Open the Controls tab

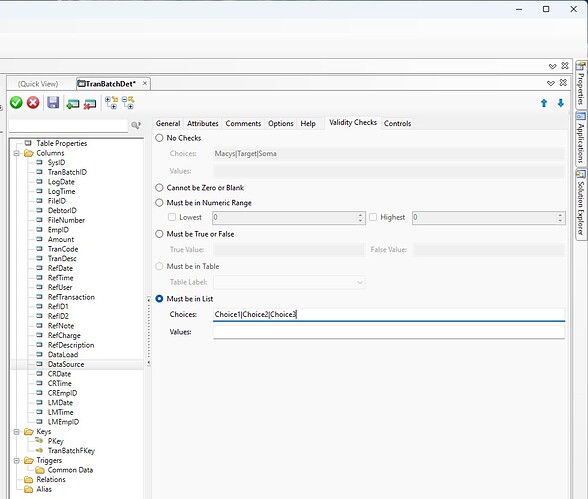click(397, 123)
